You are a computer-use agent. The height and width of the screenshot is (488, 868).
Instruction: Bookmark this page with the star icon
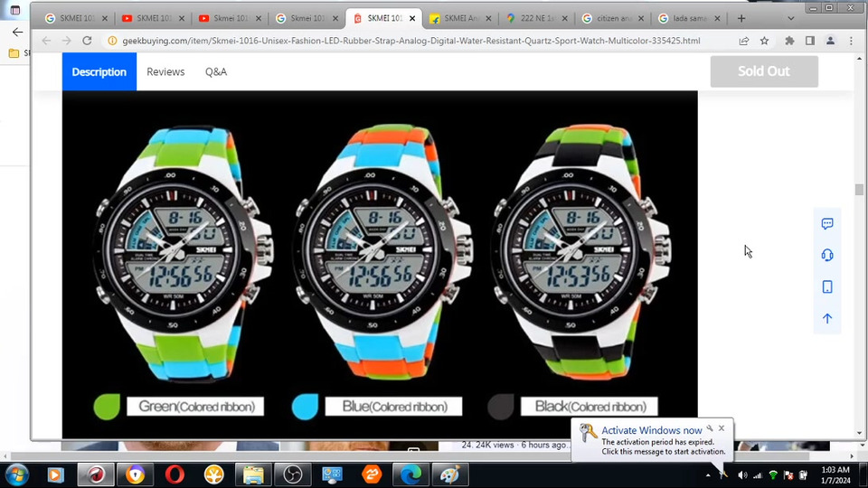765,41
